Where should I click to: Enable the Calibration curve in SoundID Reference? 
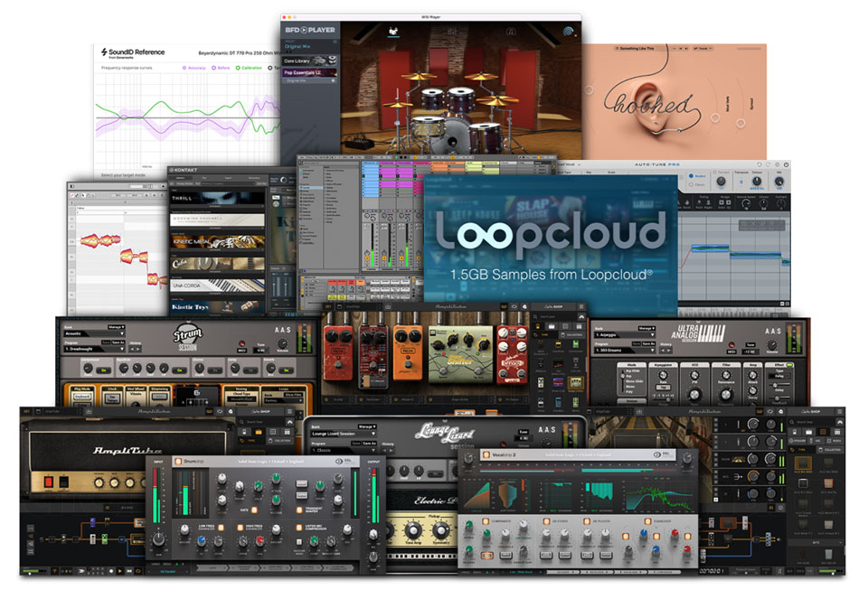[249, 68]
